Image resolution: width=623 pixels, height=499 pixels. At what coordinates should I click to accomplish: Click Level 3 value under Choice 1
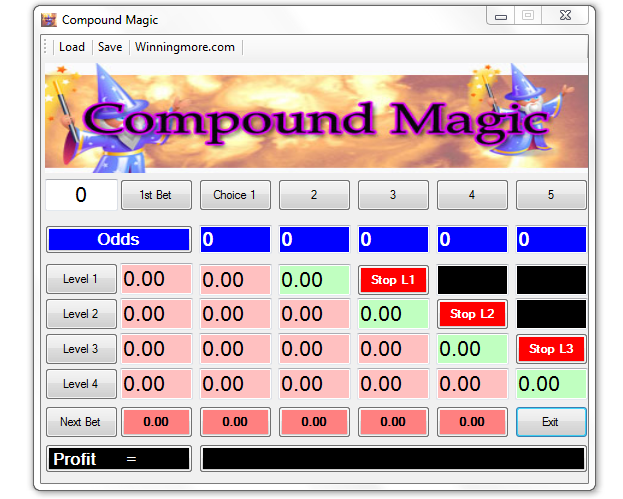tap(235, 349)
